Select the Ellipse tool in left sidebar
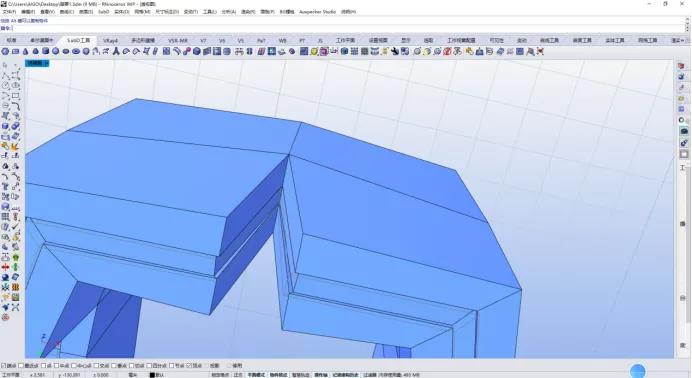Screen dimensions: 692x378 15,86
